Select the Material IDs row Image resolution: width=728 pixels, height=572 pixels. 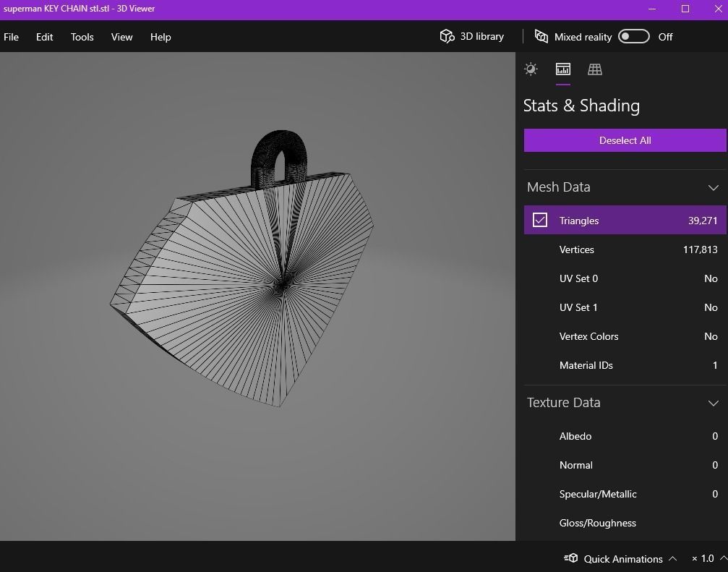point(625,365)
